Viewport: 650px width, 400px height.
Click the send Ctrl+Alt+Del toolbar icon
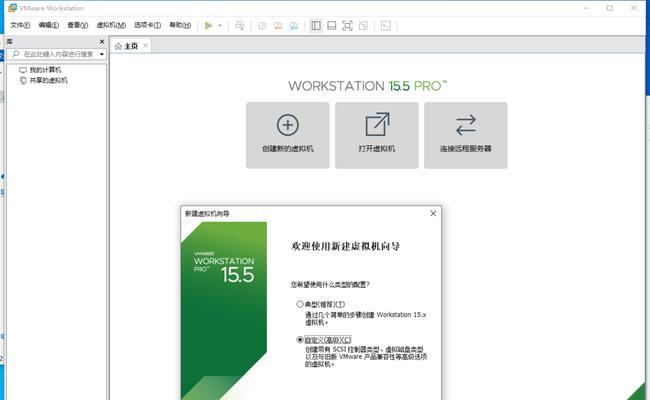(x=239, y=26)
